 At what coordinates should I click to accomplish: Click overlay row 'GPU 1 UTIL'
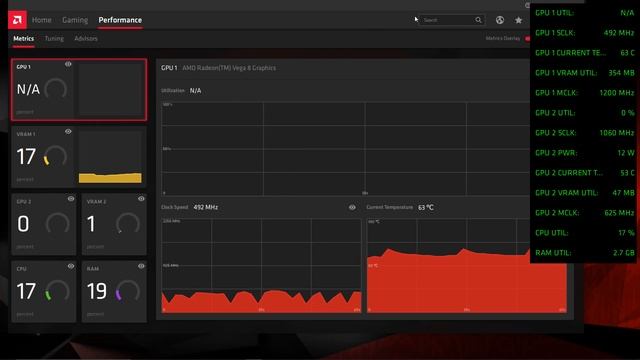tap(584, 13)
